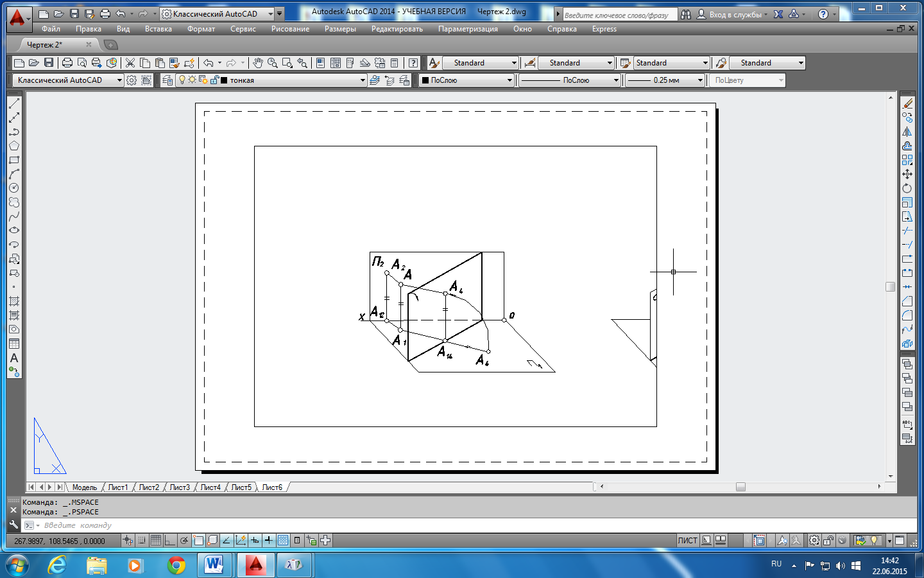924x578 pixels.
Task: Select the Multiline Text tool
Action: tap(14, 358)
